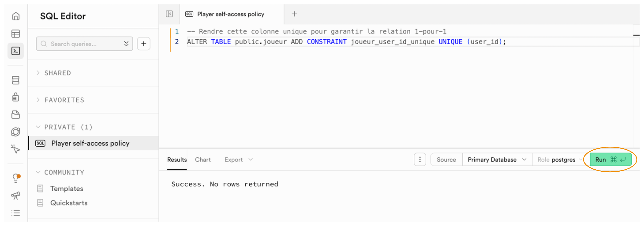The height and width of the screenshot is (226, 644).
Task: Open the Export dropdown menu
Action: pos(238,160)
